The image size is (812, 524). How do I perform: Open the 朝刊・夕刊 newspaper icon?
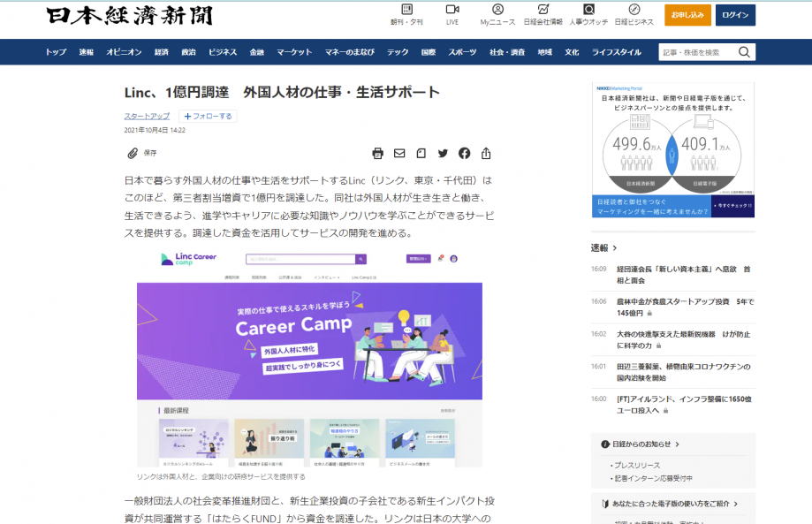[x=407, y=10]
